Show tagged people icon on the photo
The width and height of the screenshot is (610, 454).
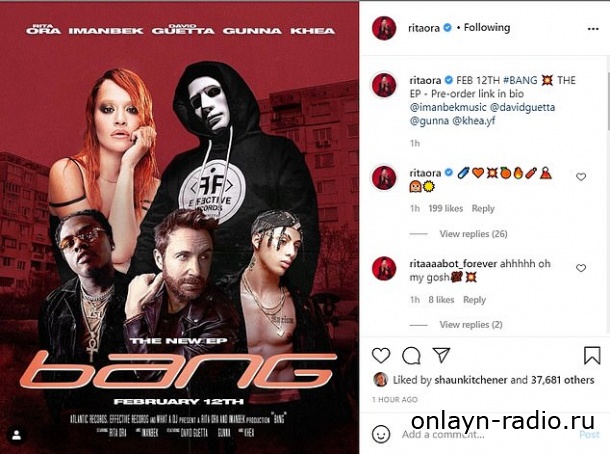[16, 435]
